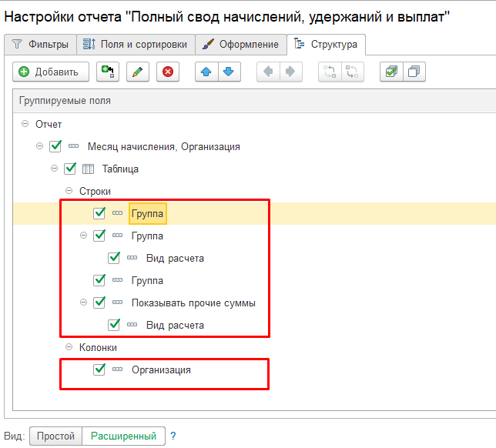Screen dimensions: 496x448
Task: Switch view to Простой mode
Action: click(x=56, y=436)
